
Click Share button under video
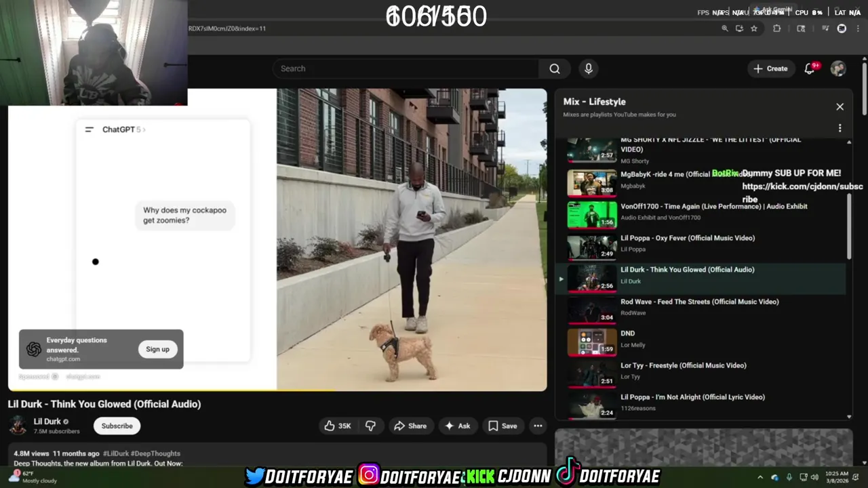[x=410, y=426]
